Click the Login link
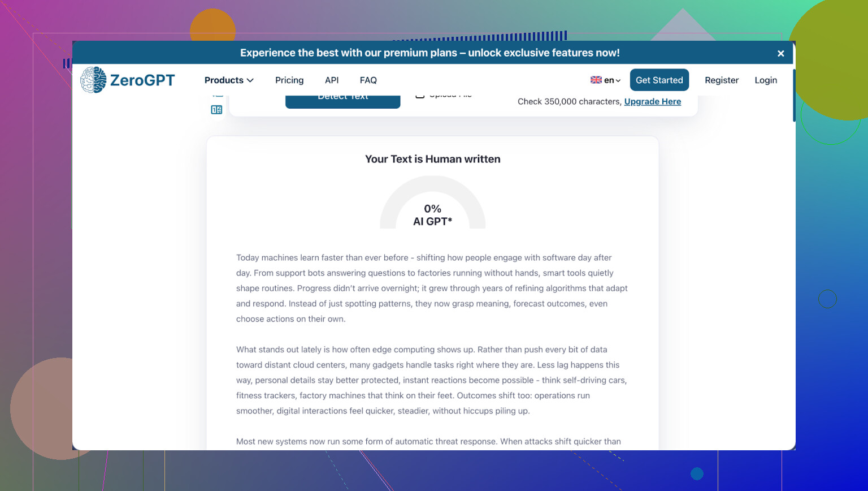The image size is (868, 491). tap(766, 80)
